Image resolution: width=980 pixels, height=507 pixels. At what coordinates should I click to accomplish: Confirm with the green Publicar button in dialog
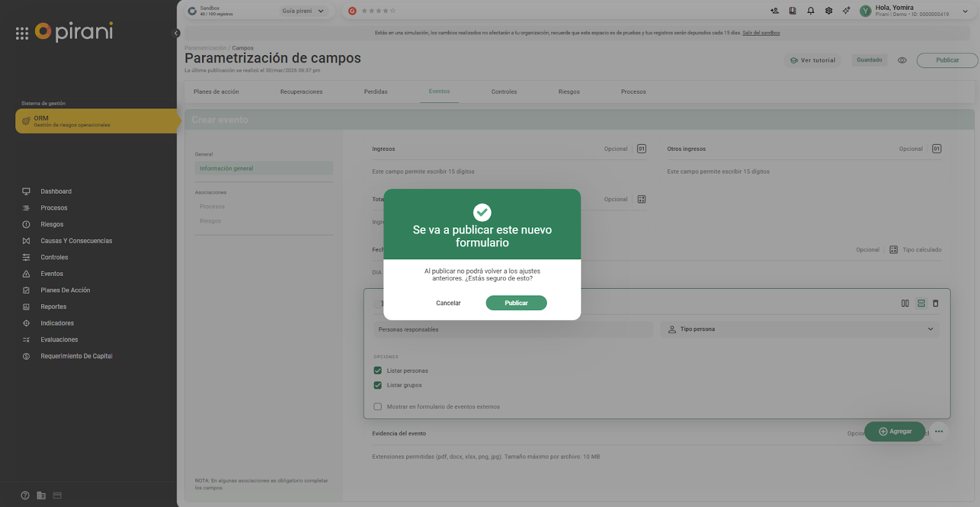[516, 303]
